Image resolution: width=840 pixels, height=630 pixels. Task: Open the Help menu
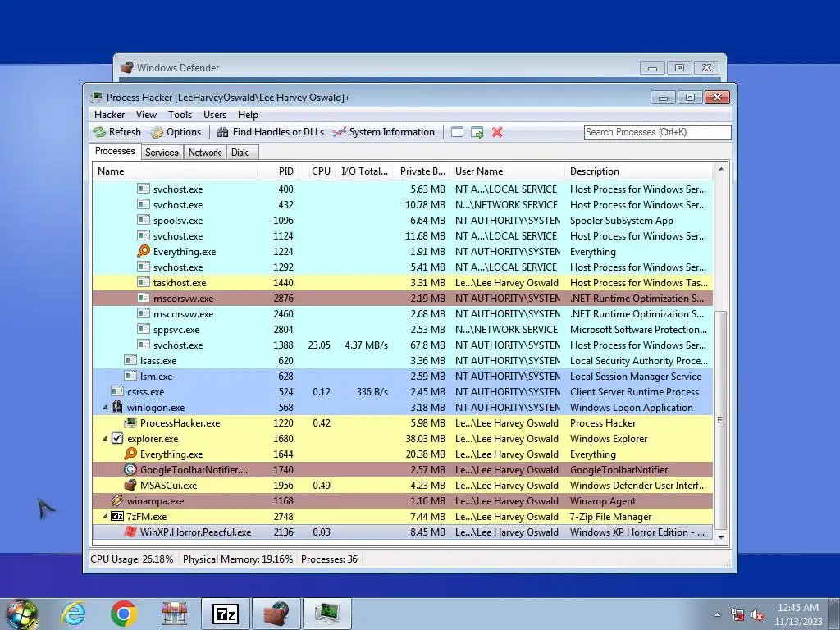[248, 115]
